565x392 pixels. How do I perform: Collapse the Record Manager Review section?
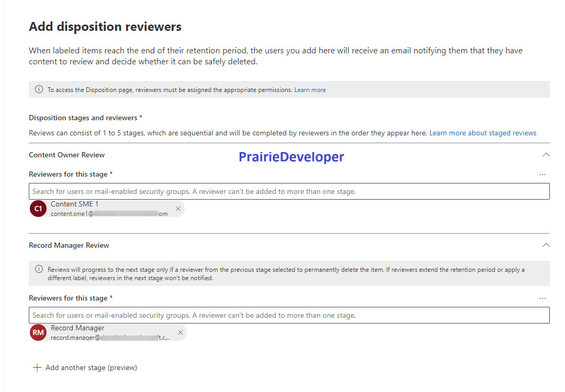(x=546, y=245)
